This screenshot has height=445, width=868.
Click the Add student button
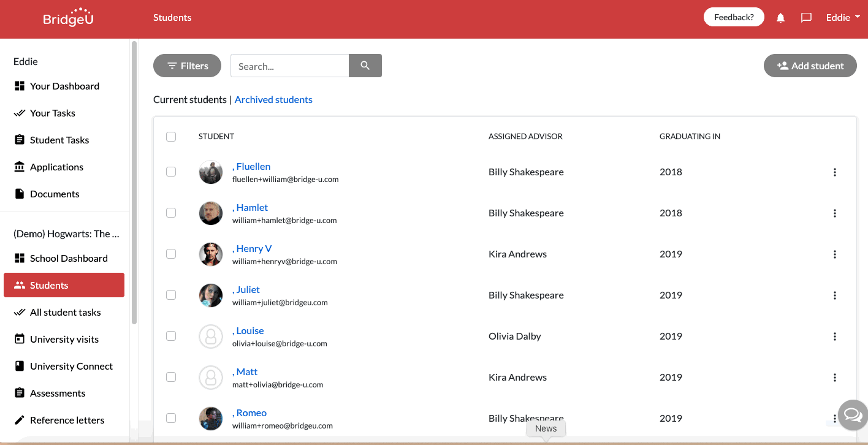pyautogui.click(x=810, y=66)
